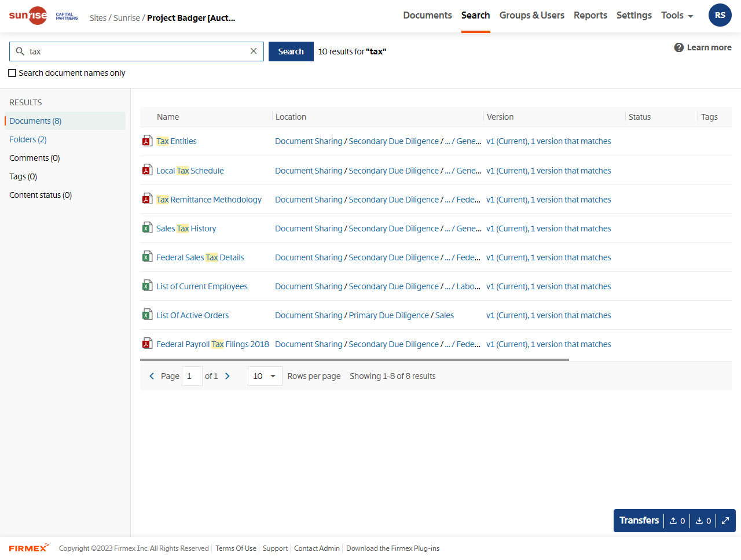Image resolution: width=741 pixels, height=560 pixels.
Task: Open the rows per page dropdown
Action: pyautogui.click(x=265, y=376)
